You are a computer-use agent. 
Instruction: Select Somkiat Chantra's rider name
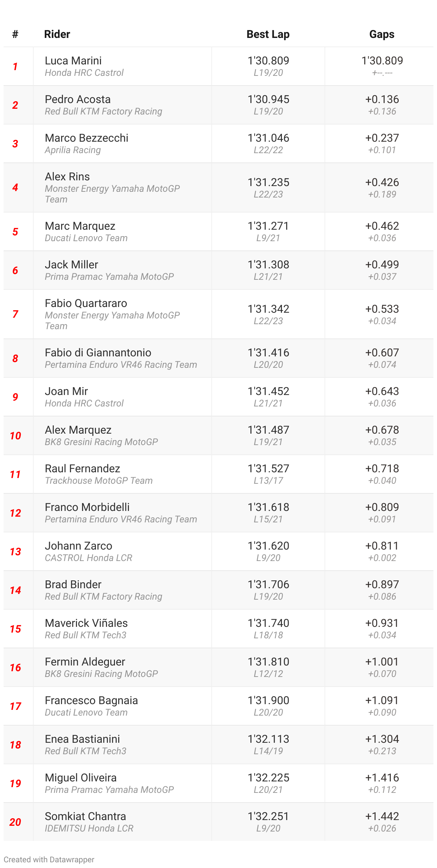click(85, 816)
